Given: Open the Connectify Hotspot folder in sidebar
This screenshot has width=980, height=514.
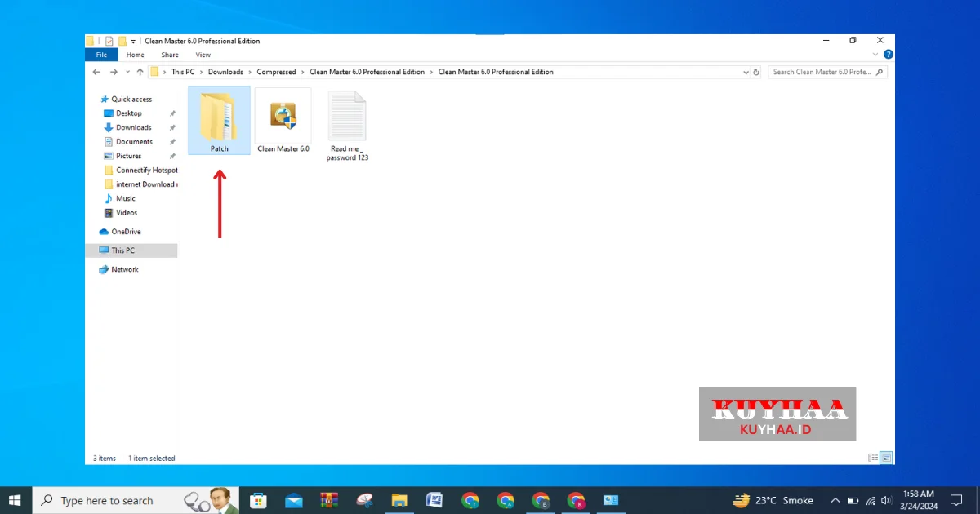Looking at the screenshot, I should click(x=140, y=171).
